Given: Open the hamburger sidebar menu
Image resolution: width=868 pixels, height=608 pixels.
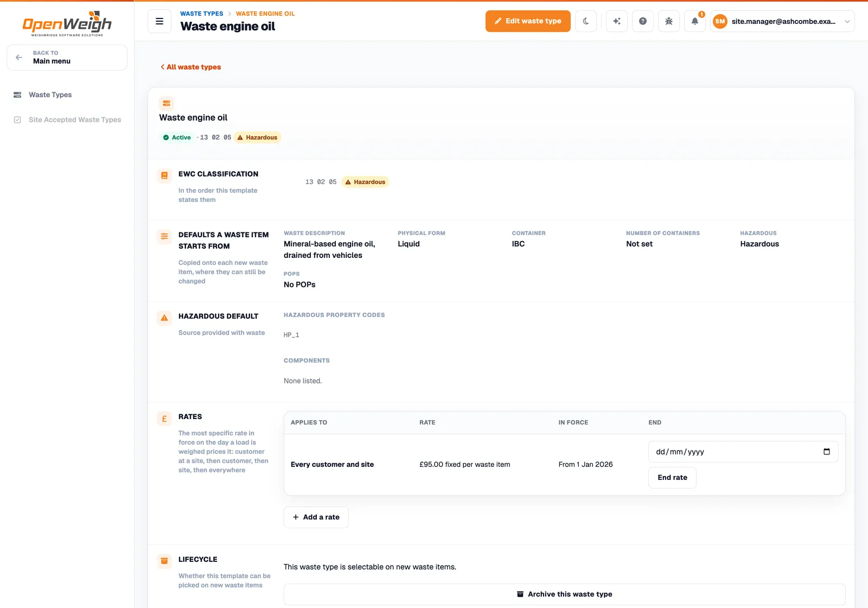Looking at the screenshot, I should 159,21.
